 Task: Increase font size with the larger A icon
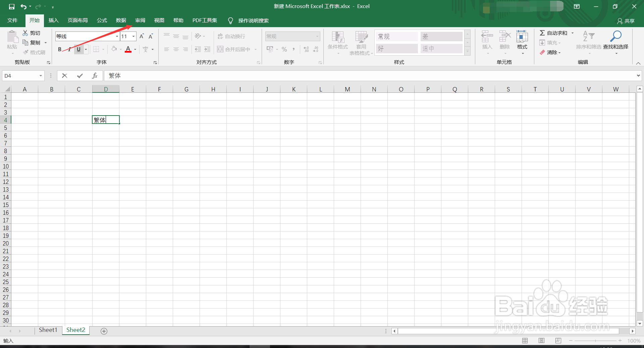(142, 36)
